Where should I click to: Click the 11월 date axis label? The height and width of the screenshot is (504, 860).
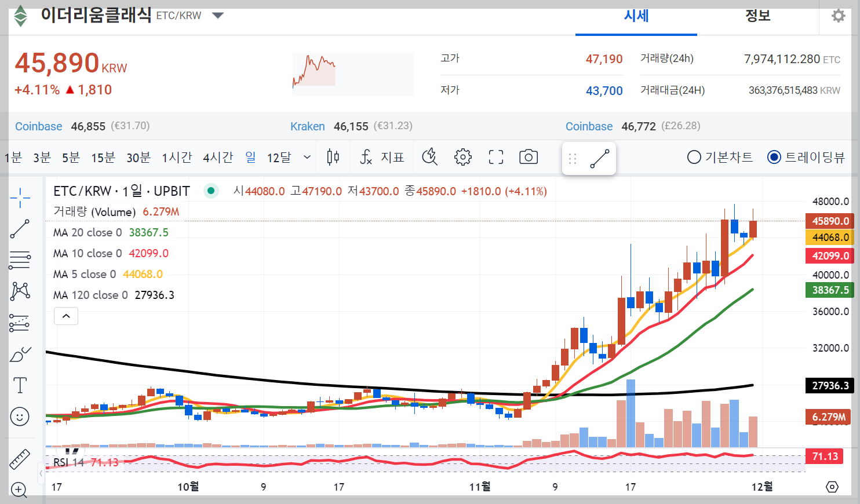480,487
